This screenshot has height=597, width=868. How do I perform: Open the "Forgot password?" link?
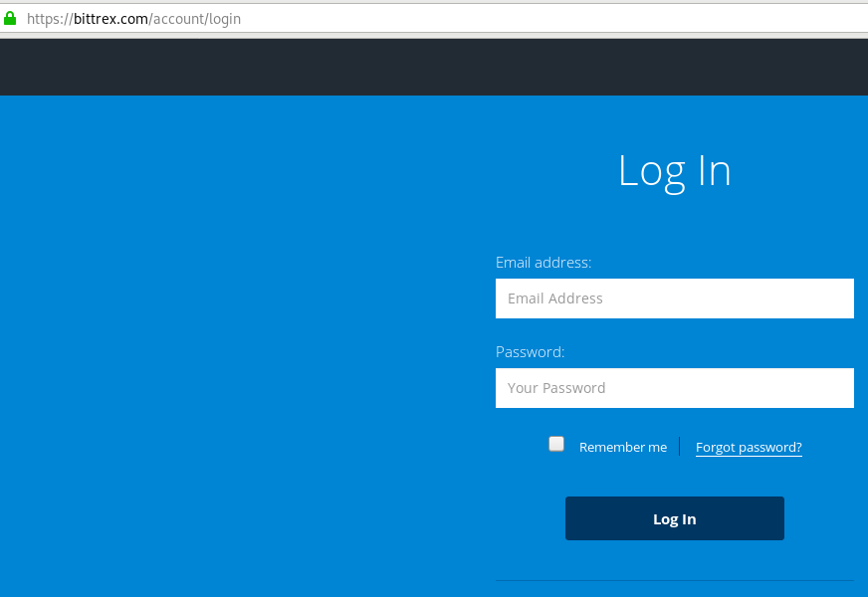coord(749,447)
